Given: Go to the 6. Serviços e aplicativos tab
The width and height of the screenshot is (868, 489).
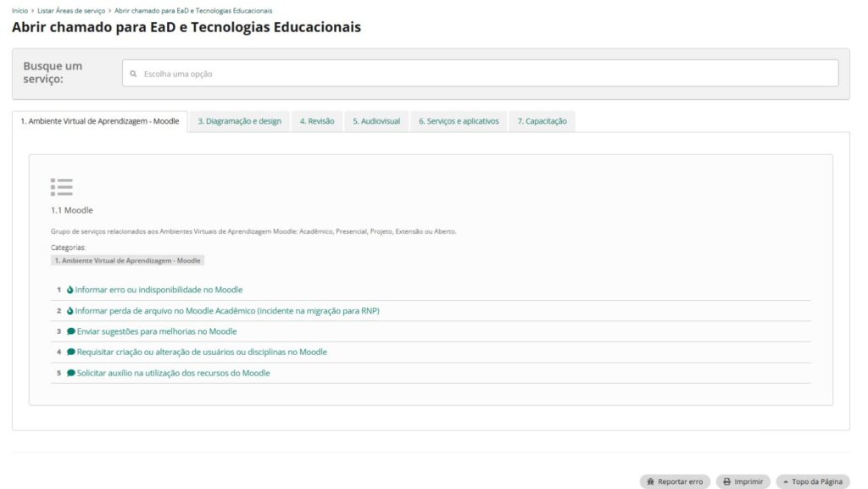Looking at the screenshot, I should 459,121.
